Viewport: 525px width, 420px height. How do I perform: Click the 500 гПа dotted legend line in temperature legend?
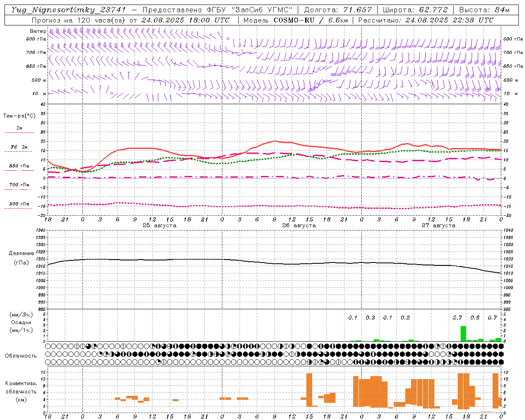point(19,208)
